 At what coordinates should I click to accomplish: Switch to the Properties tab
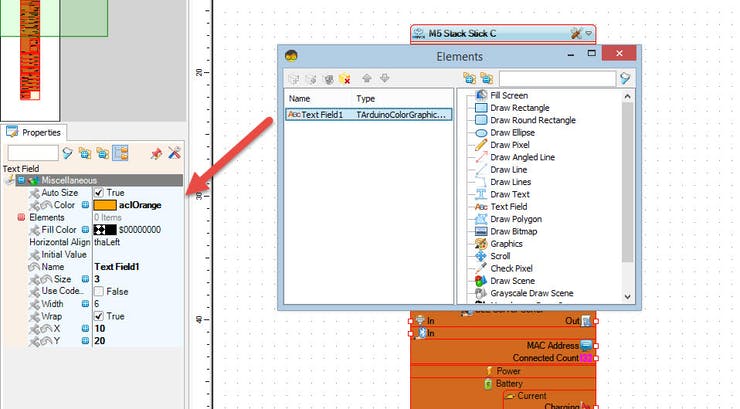(x=35, y=132)
